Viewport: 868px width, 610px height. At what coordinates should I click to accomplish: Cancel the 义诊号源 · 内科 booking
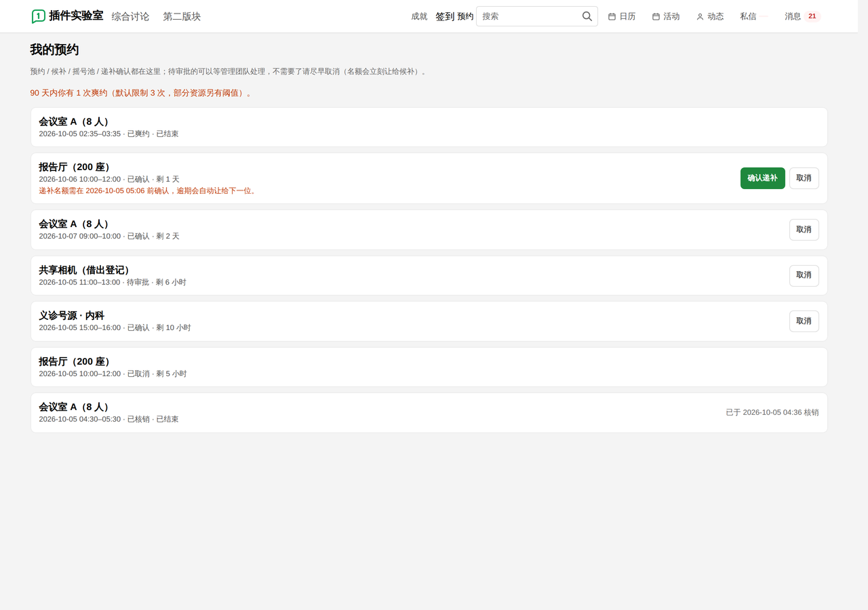pyautogui.click(x=804, y=321)
